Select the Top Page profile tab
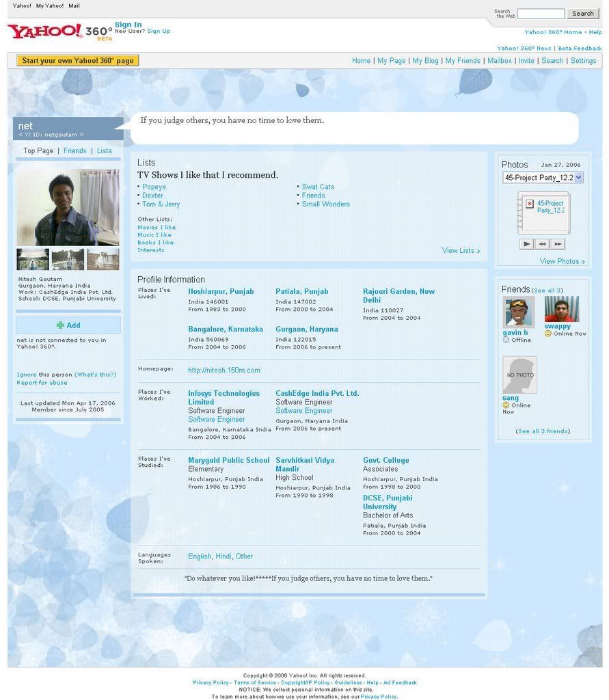 coord(38,151)
